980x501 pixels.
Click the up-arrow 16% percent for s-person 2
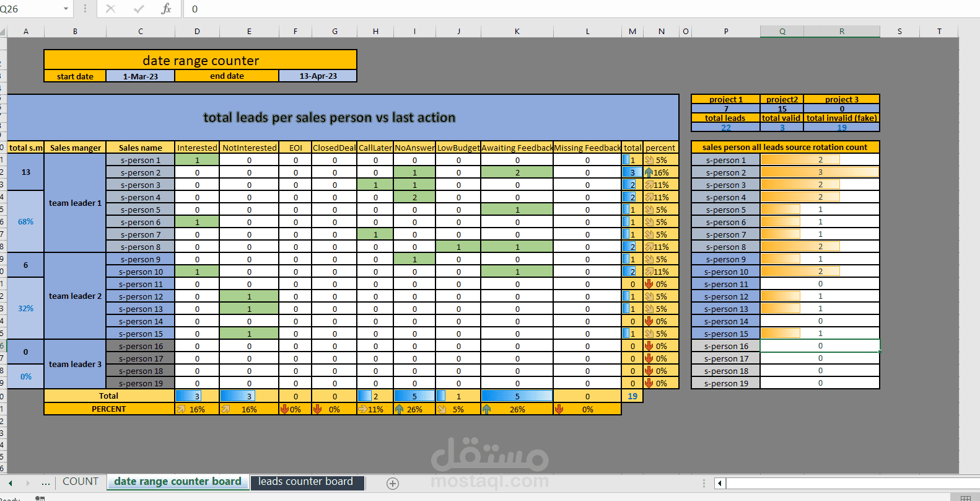[661, 172]
